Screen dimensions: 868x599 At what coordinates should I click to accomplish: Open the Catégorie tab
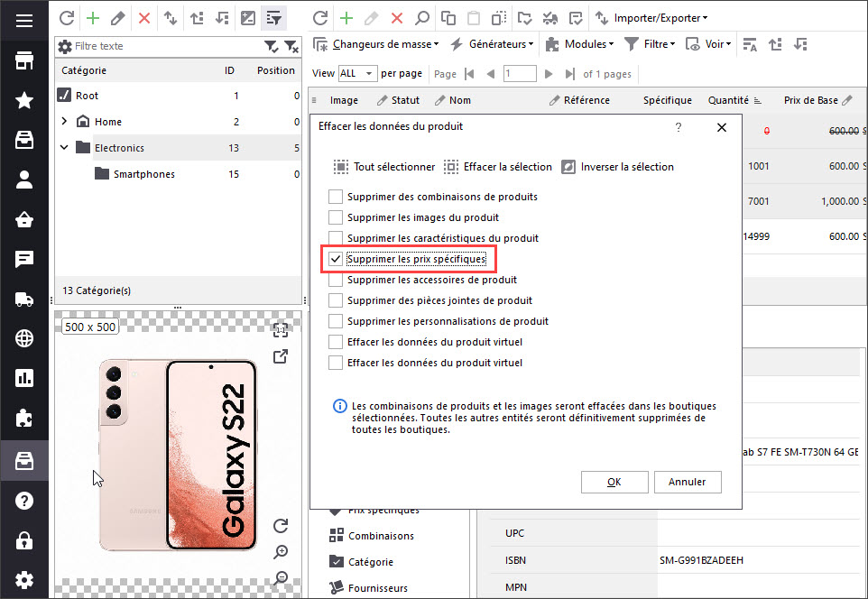point(361,562)
